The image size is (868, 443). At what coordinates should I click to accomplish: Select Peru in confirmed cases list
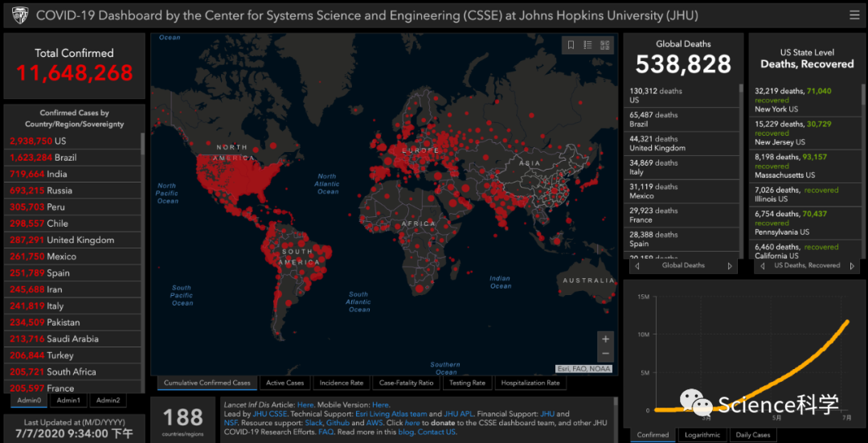point(73,207)
